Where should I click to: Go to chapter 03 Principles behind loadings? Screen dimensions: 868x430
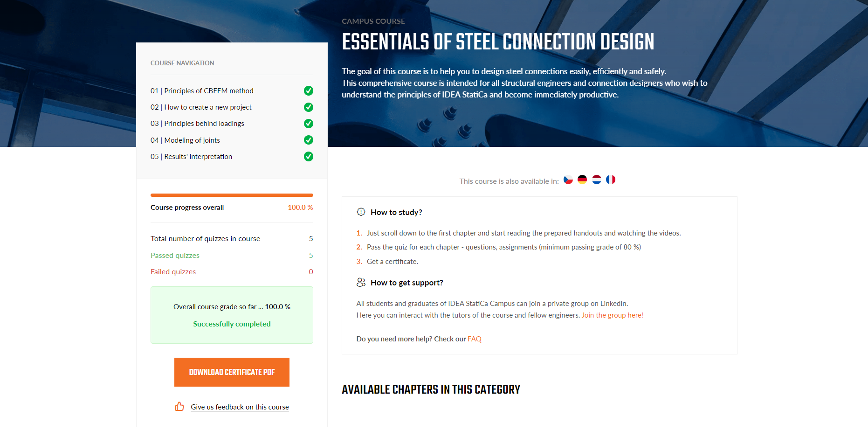click(197, 124)
